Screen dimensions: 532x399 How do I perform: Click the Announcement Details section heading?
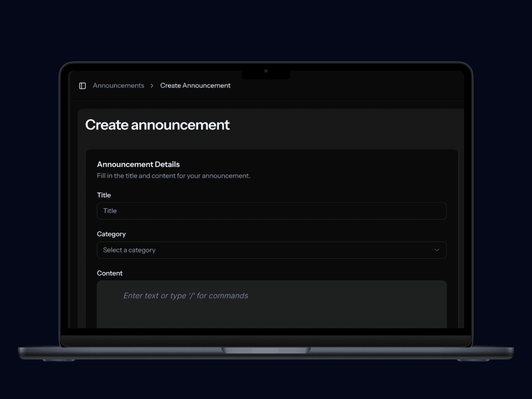tap(138, 164)
